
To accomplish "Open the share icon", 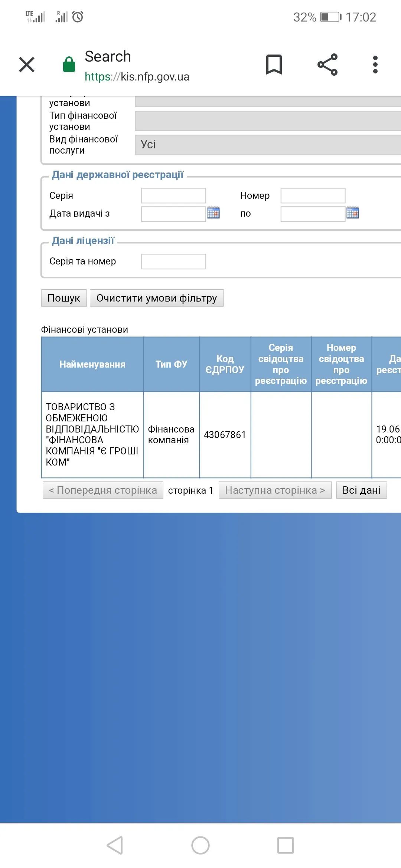I will click(x=327, y=65).
